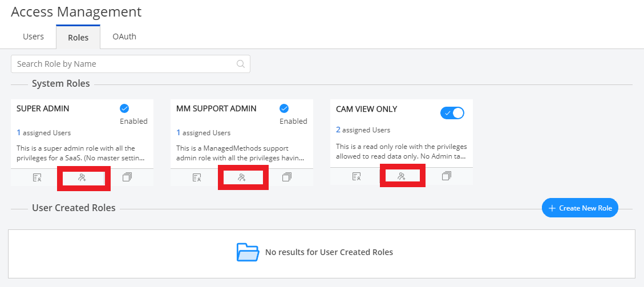Duplicate the MM SUPPORT ADMIN role via copy icon
644x287 pixels.
(286, 177)
